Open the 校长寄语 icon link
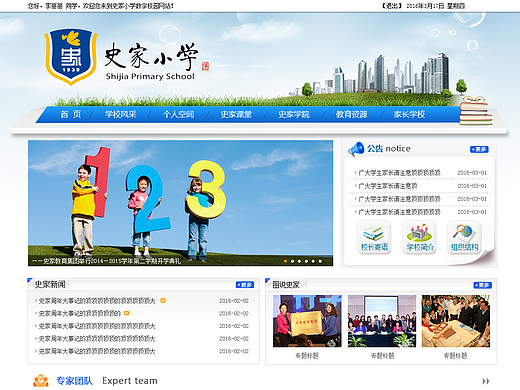 click(x=374, y=238)
